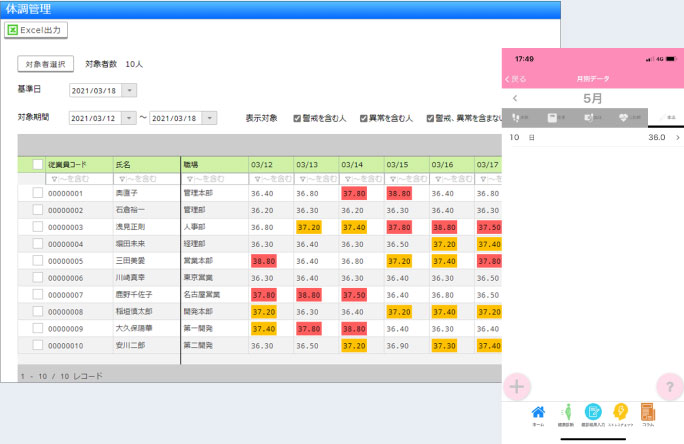
Task: Click the Excel出力 export button
Action: (x=35, y=30)
